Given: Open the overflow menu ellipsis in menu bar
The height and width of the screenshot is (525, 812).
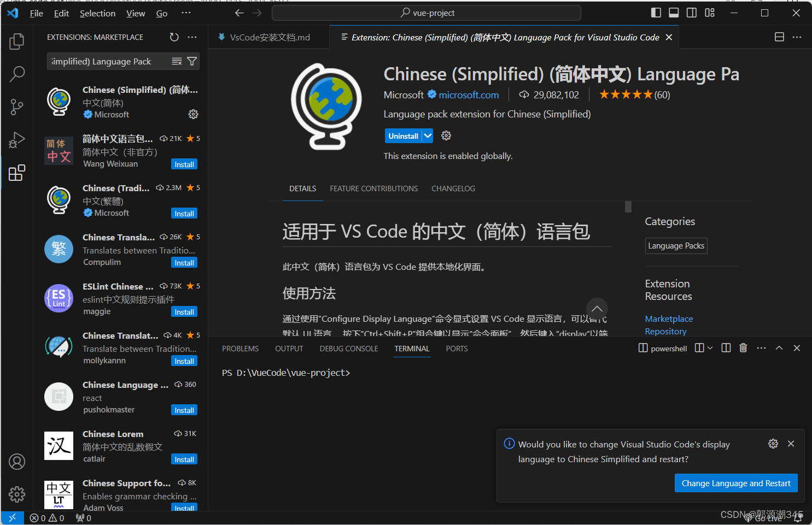Looking at the screenshot, I should coord(186,13).
